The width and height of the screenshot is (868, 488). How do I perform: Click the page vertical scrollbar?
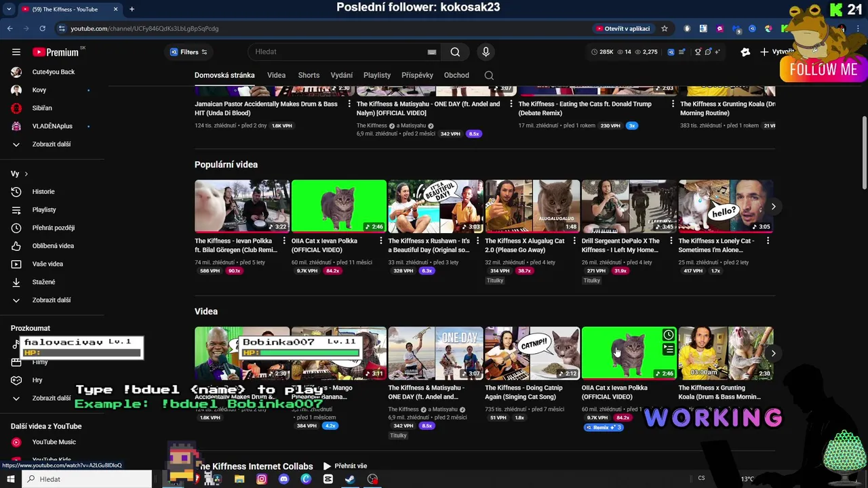(x=864, y=152)
